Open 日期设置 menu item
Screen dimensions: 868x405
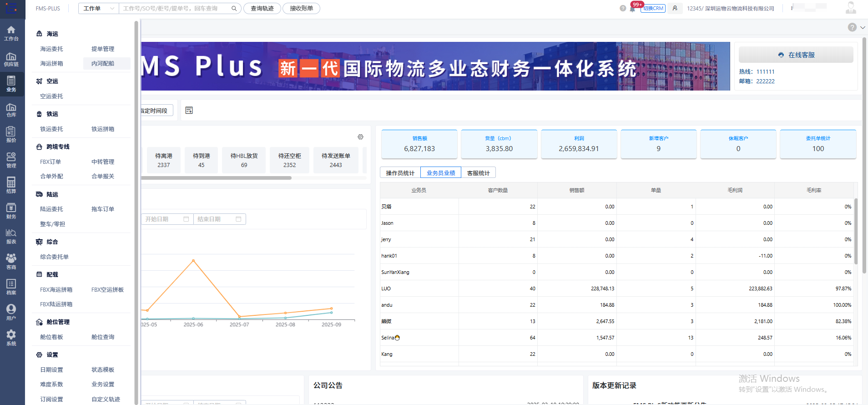[x=52, y=370]
